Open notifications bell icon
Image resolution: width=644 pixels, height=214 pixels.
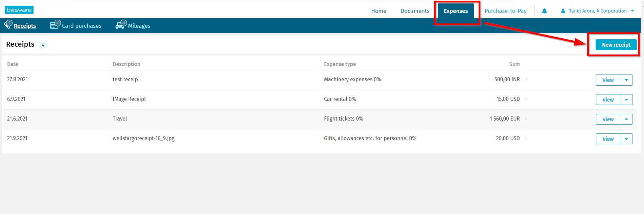click(544, 11)
